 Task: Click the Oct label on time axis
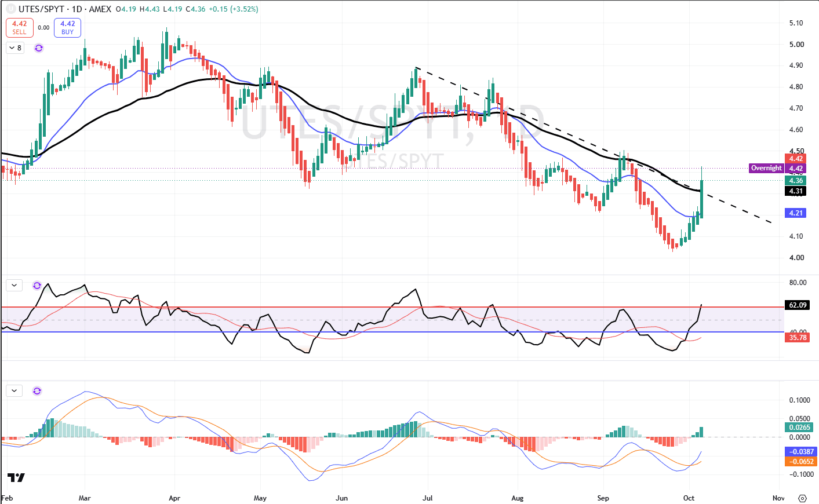(x=689, y=498)
